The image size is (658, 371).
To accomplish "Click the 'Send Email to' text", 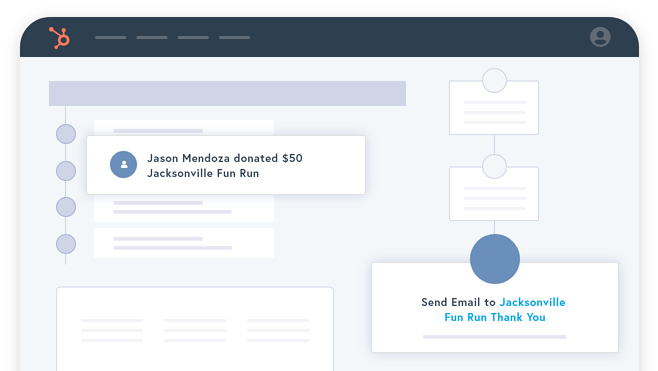I will point(458,302).
